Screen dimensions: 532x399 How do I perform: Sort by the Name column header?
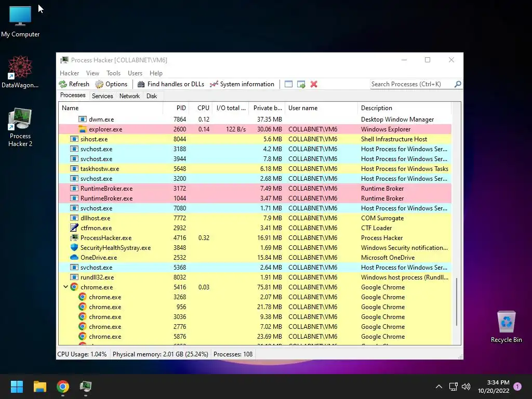[111, 108]
